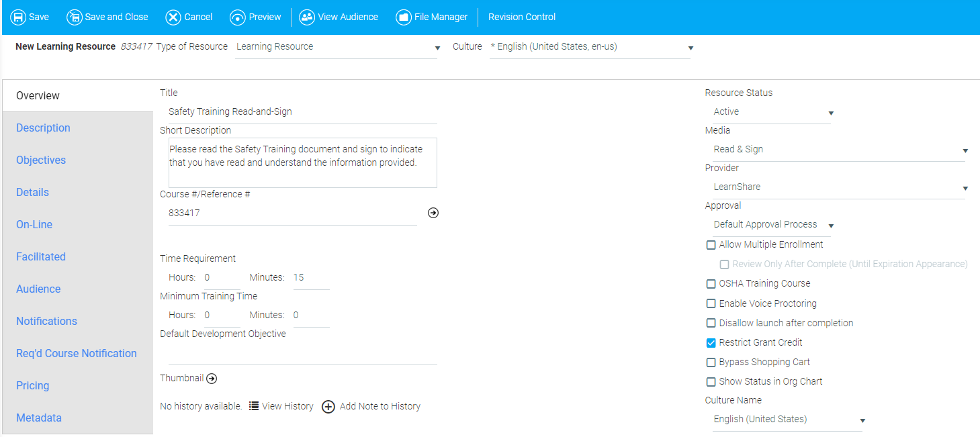Click arrow icon beside Course Reference number
The width and height of the screenshot is (980, 437).
coord(433,213)
